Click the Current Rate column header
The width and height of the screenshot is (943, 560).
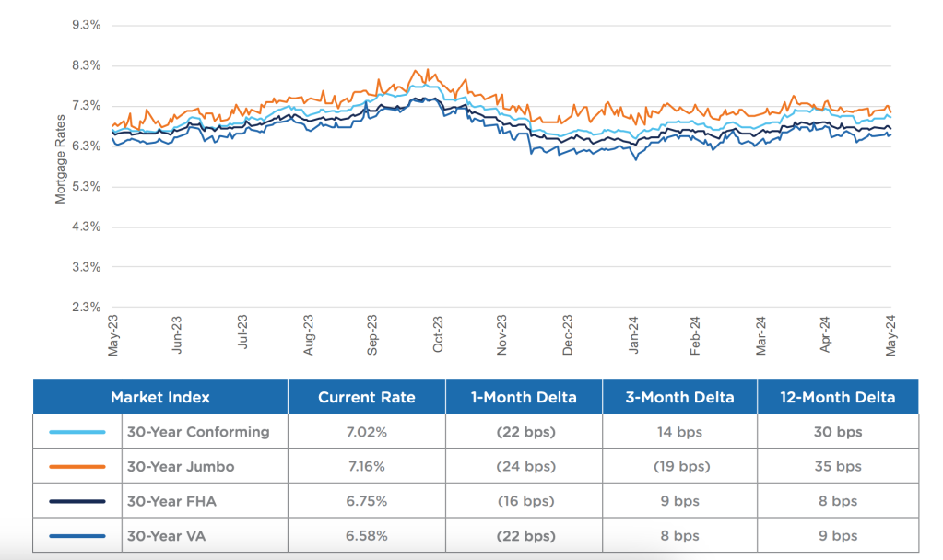(366, 398)
